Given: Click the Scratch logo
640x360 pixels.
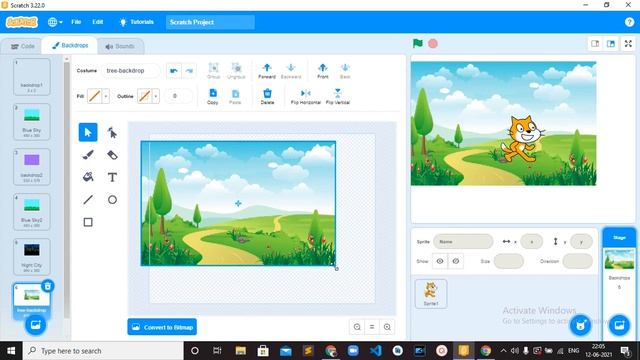Looking at the screenshot, I should pyautogui.click(x=22, y=22).
